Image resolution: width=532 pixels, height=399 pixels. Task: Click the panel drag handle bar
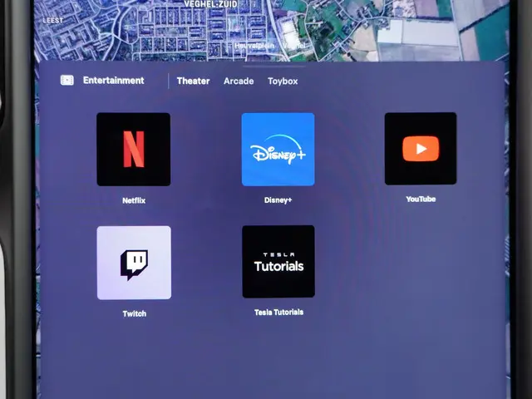pos(274,66)
